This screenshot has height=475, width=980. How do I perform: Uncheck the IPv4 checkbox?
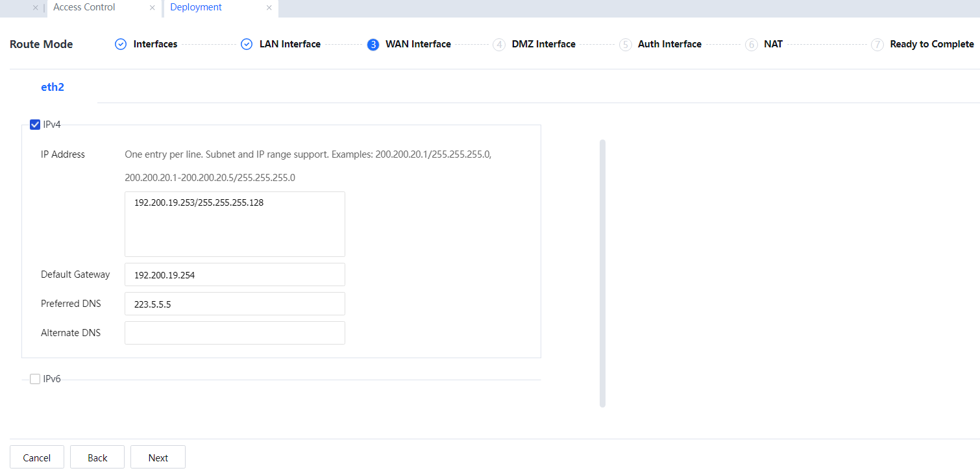35,125
